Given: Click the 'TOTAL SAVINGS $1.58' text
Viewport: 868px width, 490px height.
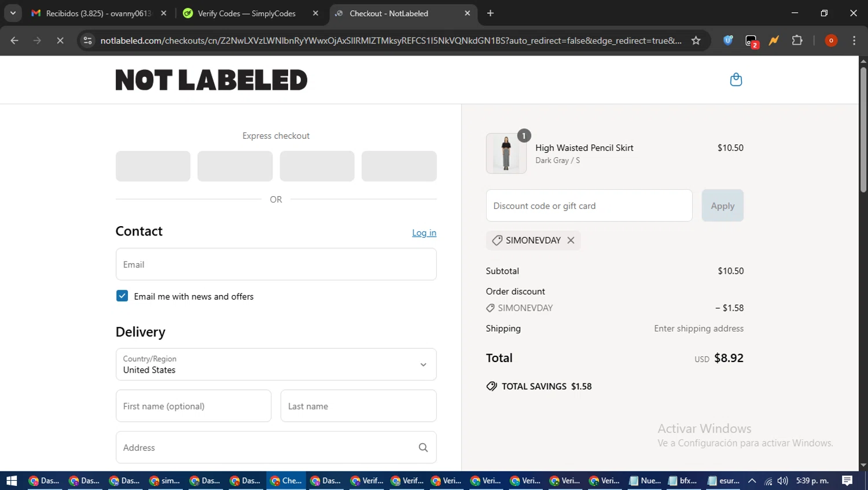Looking at the screenshot, I should [546, 386].
